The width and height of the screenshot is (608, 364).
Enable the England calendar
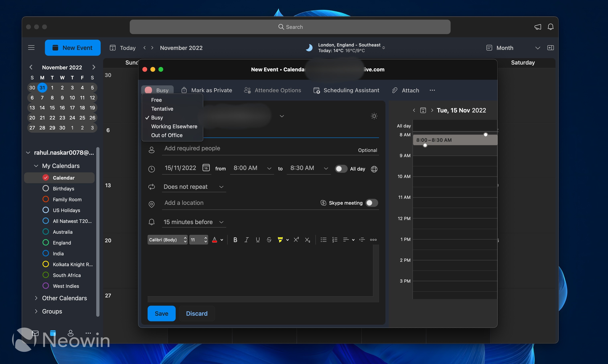[46, 243]
